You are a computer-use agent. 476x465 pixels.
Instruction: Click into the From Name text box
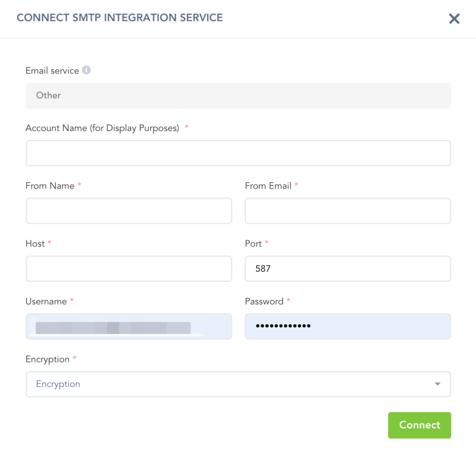[129, 211]
